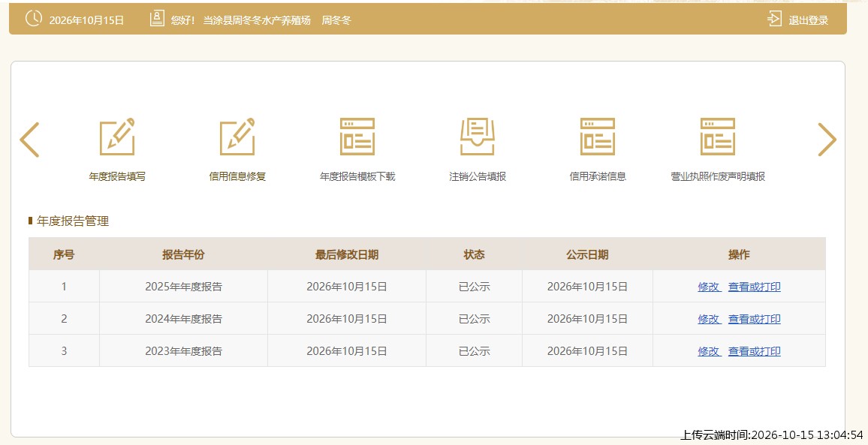Click the 年度报告管理 section heading

coord(73,221)
